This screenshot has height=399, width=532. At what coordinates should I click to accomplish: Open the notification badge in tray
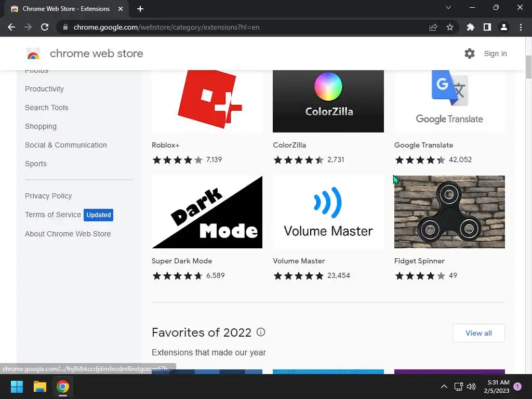pos(517,387)
